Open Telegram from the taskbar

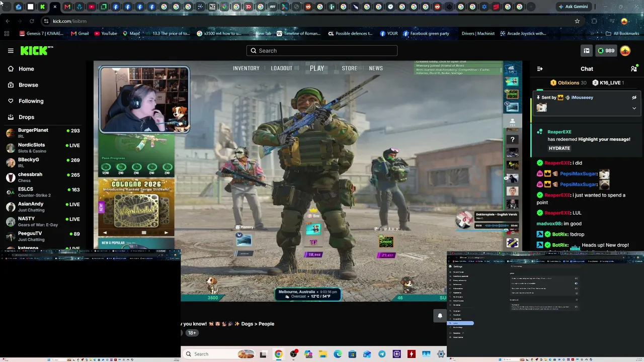coord(382,354)
